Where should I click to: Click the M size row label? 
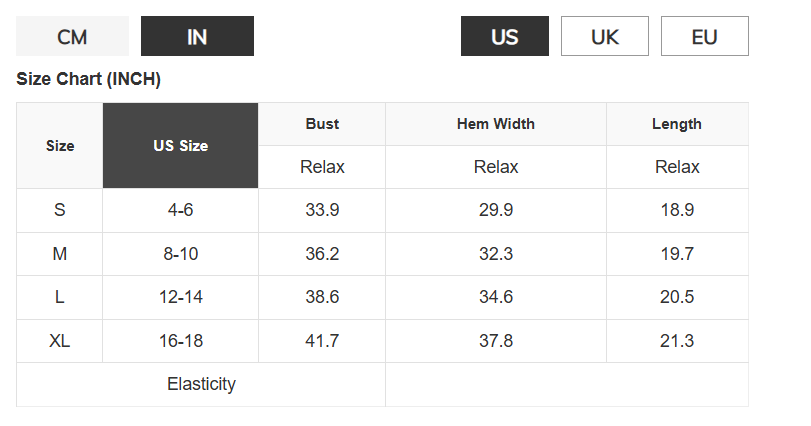click(59, 254)
